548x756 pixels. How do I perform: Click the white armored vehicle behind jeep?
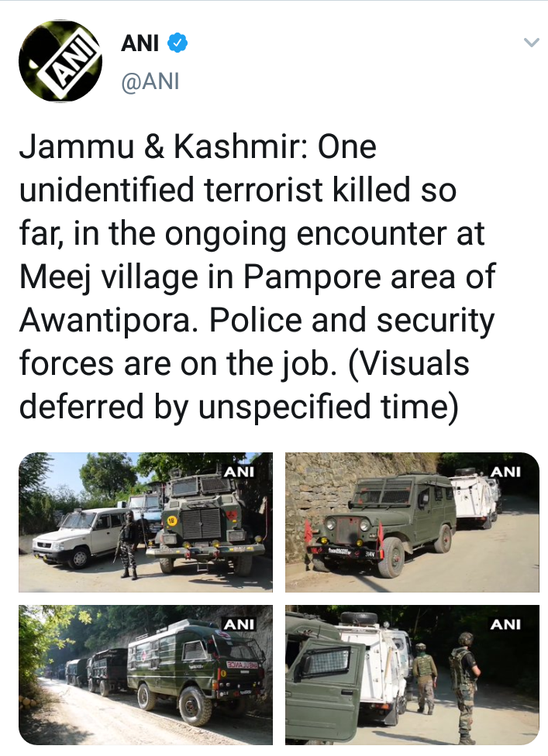tap(475, 499)
